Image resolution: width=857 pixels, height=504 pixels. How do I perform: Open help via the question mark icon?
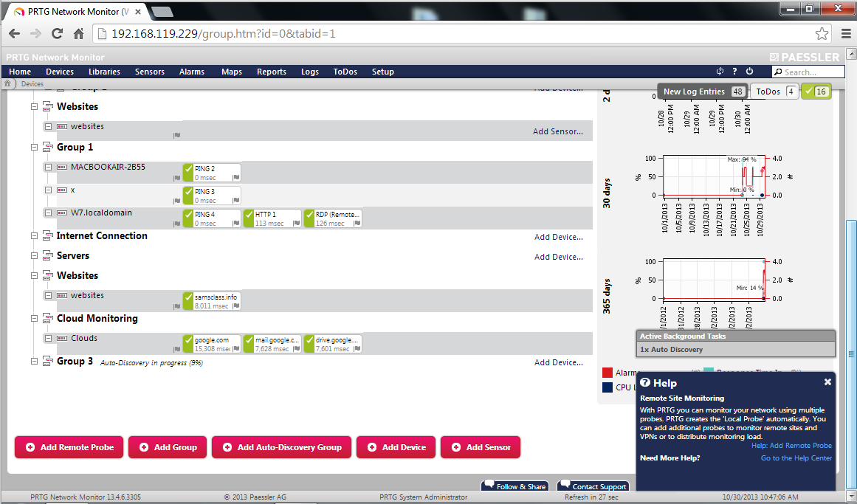click(x=734, y=72)
